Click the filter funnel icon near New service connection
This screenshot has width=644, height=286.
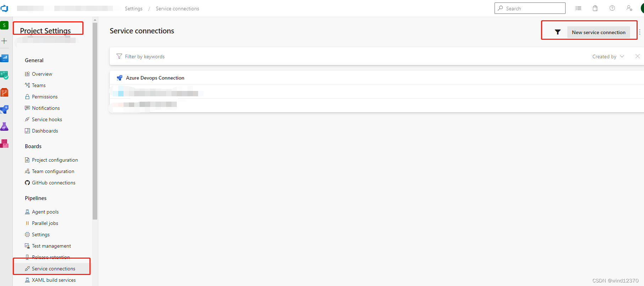(557, 32)
